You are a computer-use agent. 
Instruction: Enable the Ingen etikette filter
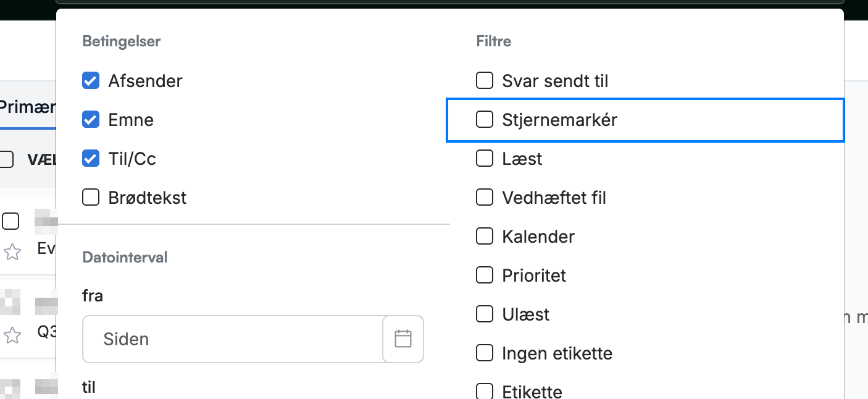[x=485, y=353]
